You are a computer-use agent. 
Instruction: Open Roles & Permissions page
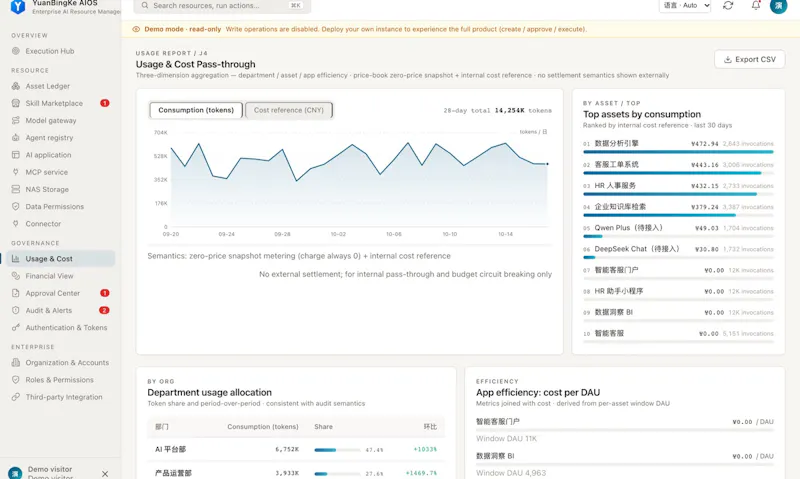coord(60,380)
